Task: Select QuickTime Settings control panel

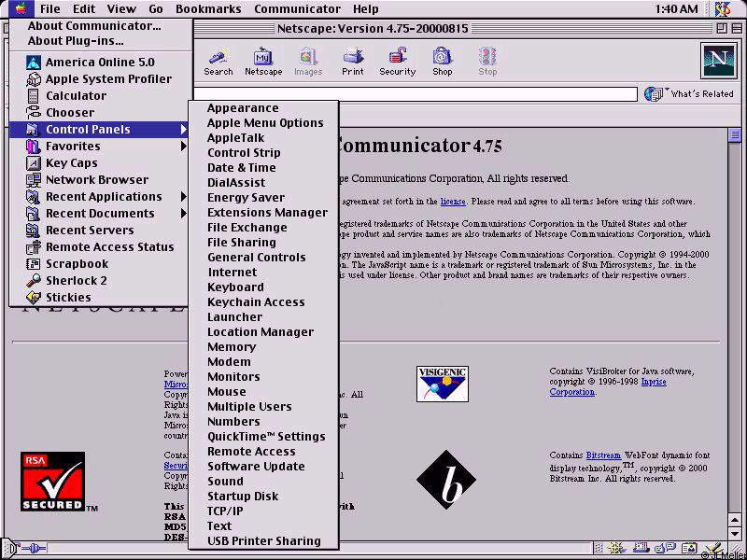Action: pos(263,437)
